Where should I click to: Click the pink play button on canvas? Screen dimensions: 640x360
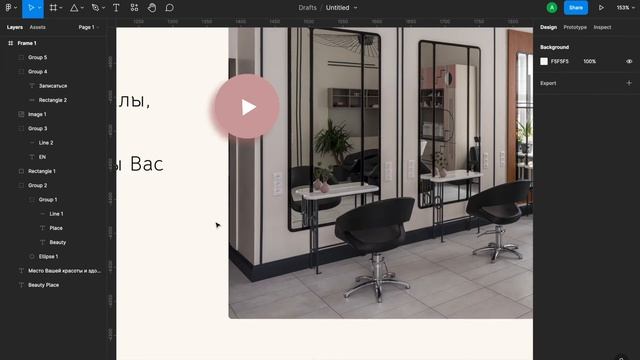click(247, 107)
